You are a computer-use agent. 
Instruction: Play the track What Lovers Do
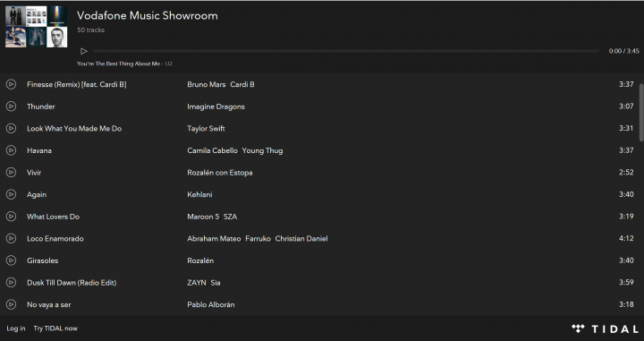(11, 217)
